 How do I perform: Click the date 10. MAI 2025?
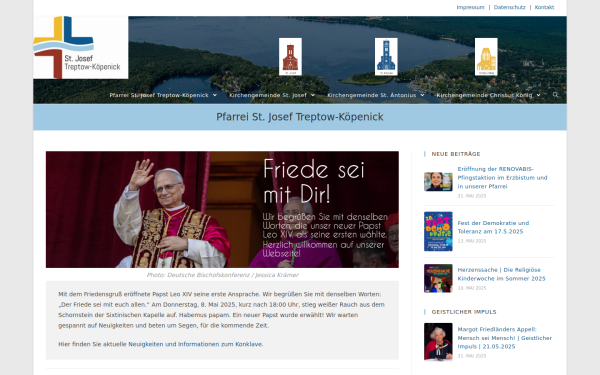tap(472, 288)
